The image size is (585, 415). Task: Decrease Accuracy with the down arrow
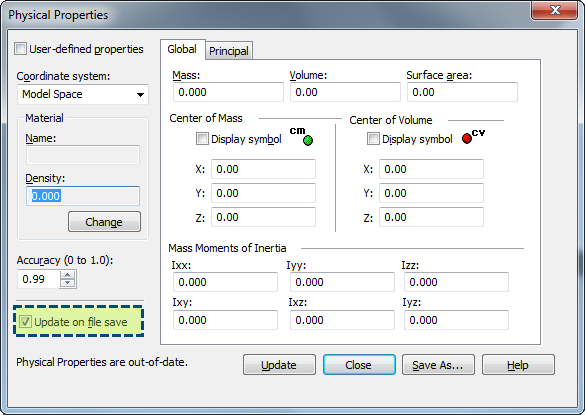[68, 283]
